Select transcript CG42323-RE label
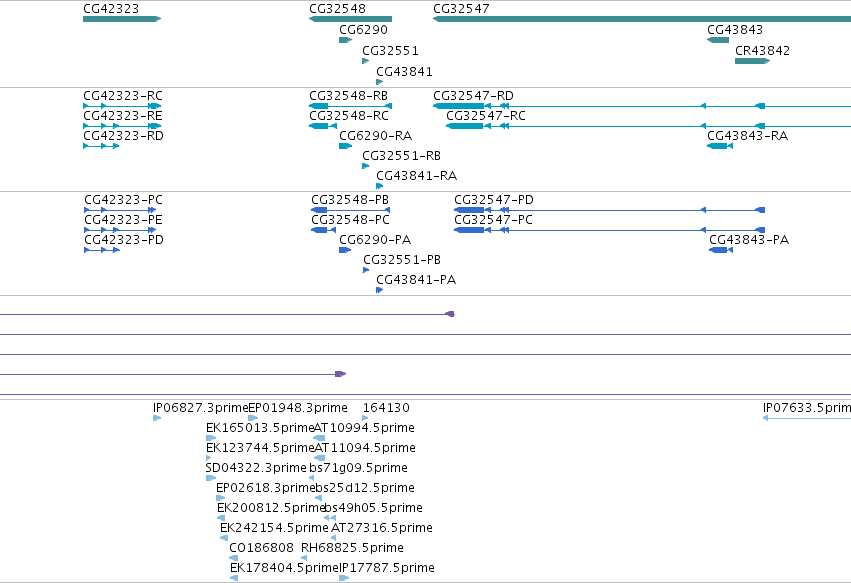851x583 pixels. click(x=123, y=116)
